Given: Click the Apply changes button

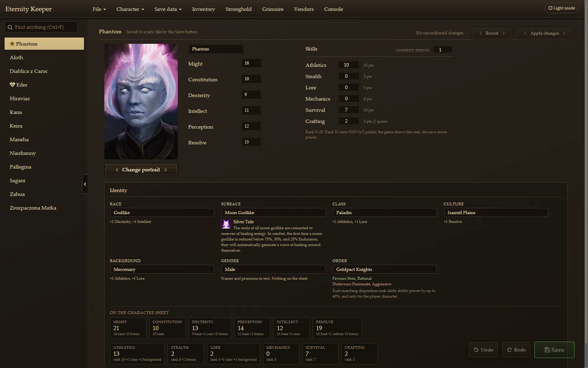Looking at the screenshot, I should pyautogui.click(x=545, y=33).
